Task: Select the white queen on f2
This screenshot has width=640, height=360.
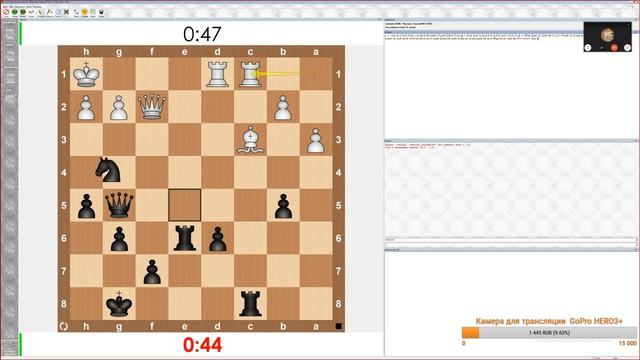Action: [152, 107]
